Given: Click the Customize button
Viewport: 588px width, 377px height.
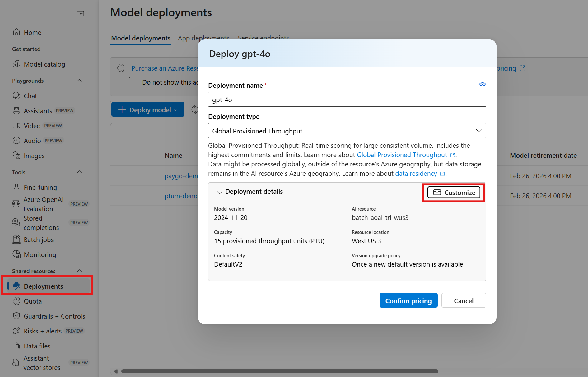Looking at the screenshot, I should pyautogui.click(x=454, y=193).
